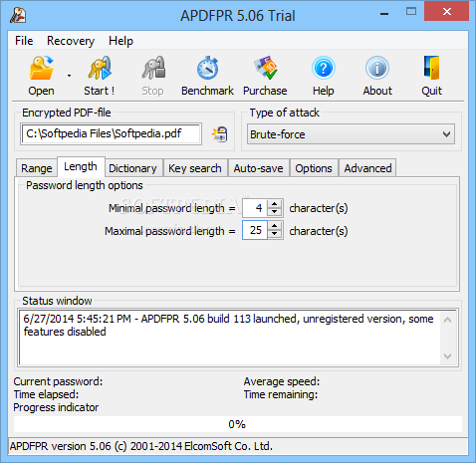
Task: Click the Help question mark icon
Action: click(324, 69)
